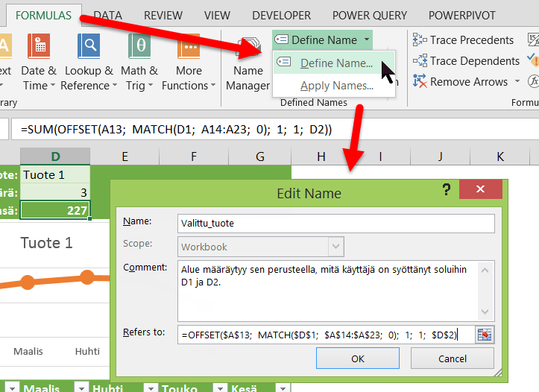Open the Remove Arrows dropdown arrow
Viewport: 539px width, 392px height.
tap(515, 82)
